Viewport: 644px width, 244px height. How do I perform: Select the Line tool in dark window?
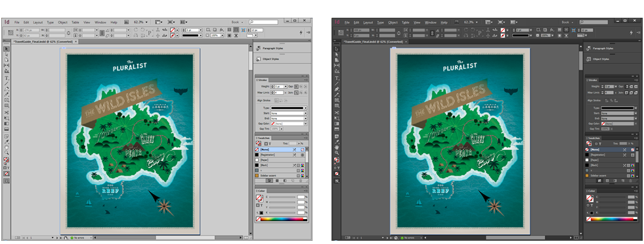337,83
